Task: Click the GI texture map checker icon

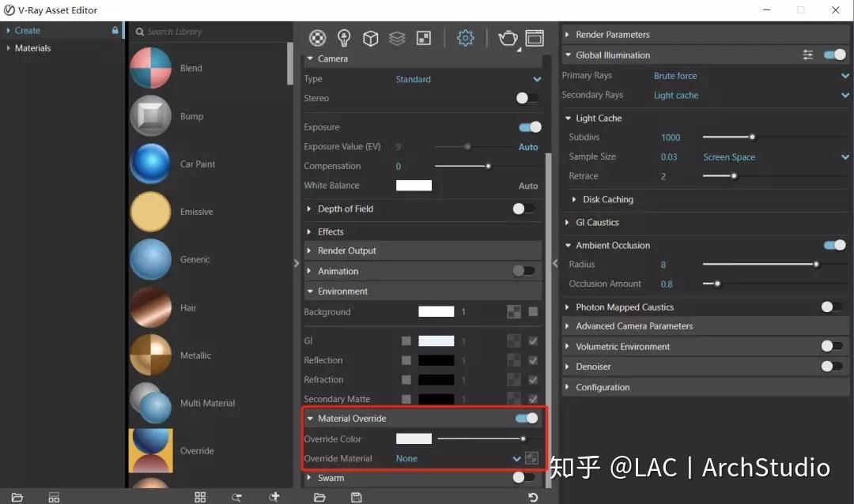Action: [514, 340]
